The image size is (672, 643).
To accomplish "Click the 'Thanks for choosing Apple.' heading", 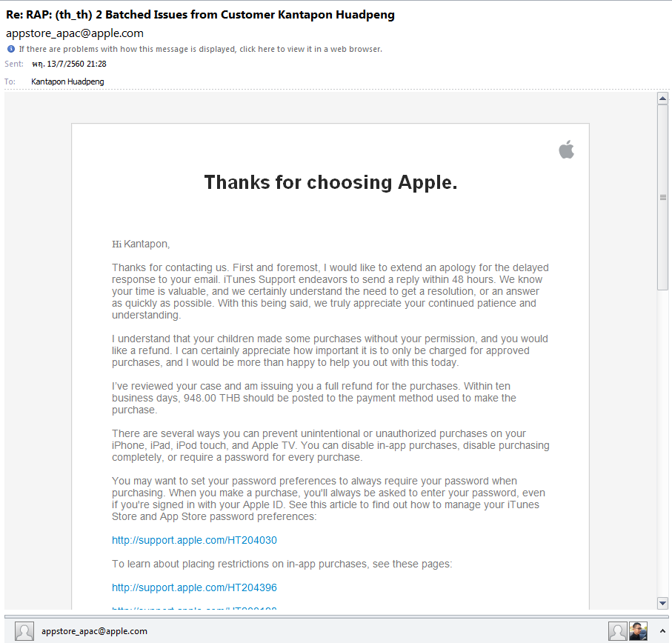I will click(x=330, y=182).
